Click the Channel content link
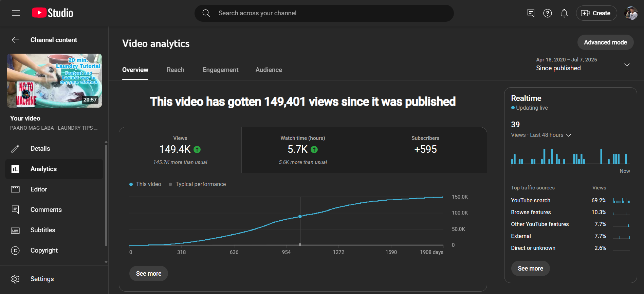 point(54,40)
